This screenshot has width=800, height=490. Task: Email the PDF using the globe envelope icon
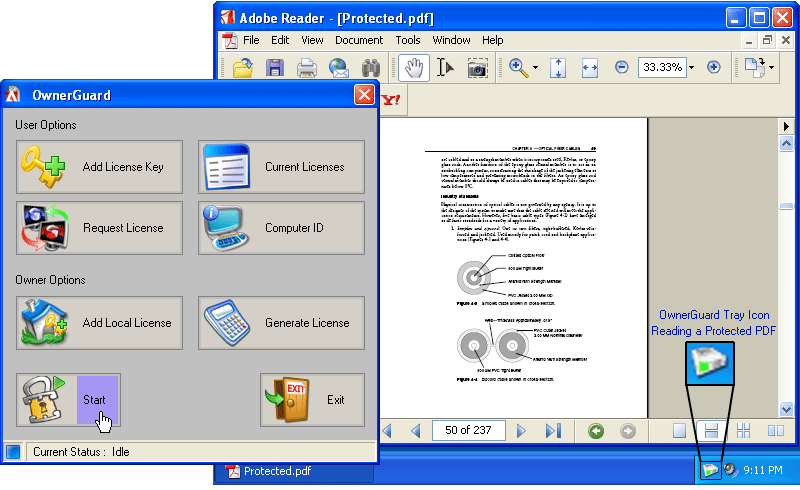coord(339,67)
